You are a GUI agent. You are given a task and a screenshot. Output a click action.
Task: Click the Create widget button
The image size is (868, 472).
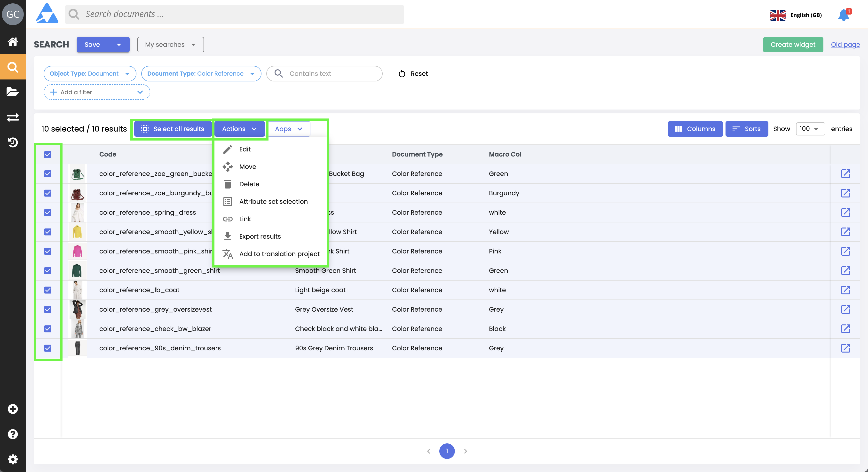tap(793, 45)
